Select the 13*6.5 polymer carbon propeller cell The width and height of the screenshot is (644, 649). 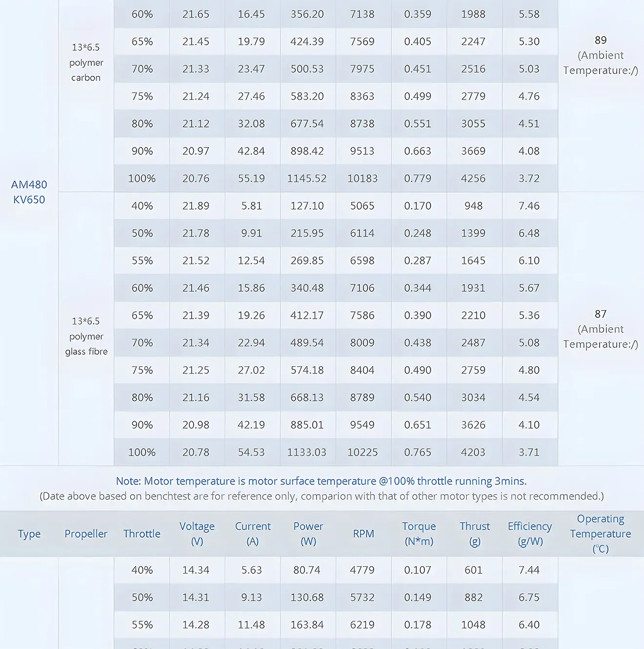pyautogui.click(x=86, y=62)
